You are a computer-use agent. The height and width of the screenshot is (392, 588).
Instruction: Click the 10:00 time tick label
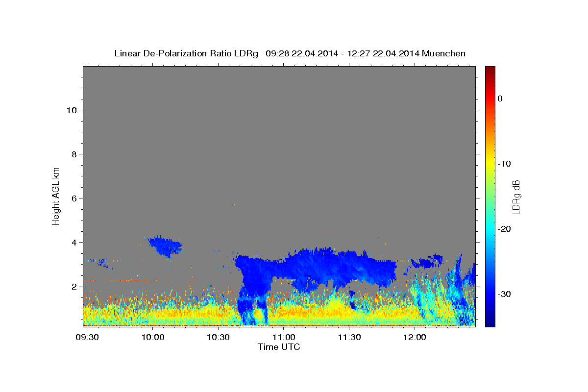(x=152, y=338)
